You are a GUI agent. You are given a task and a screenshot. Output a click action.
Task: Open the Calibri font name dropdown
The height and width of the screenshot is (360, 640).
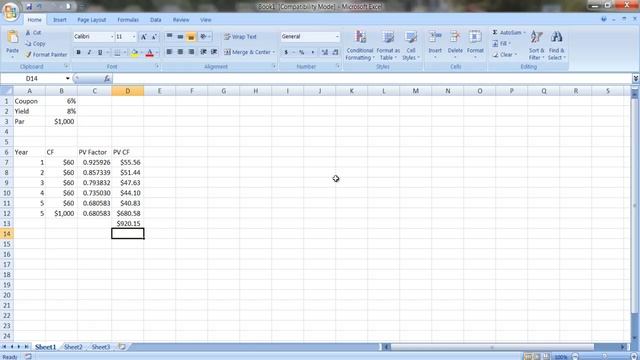pyautogui.click(x=112, y=37)
